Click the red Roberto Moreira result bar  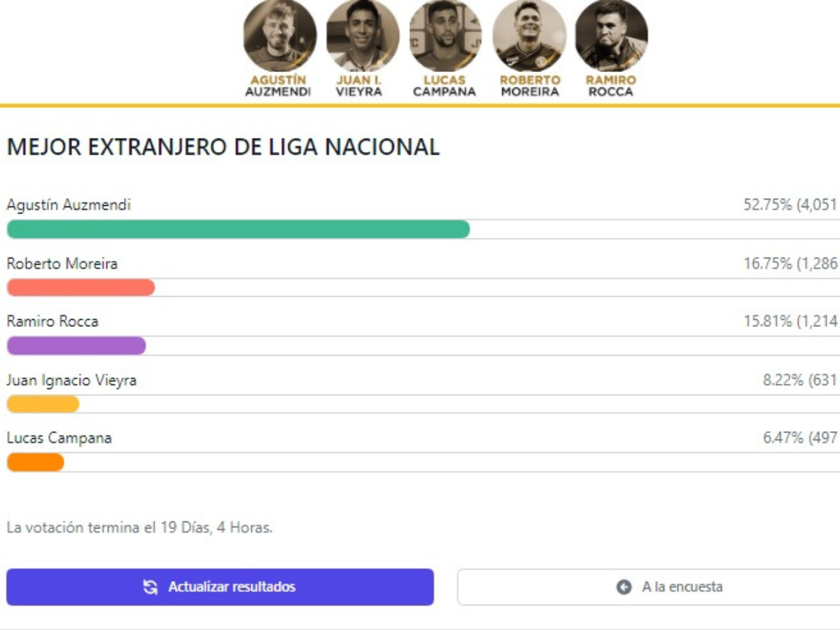click(x=80, y=287)
